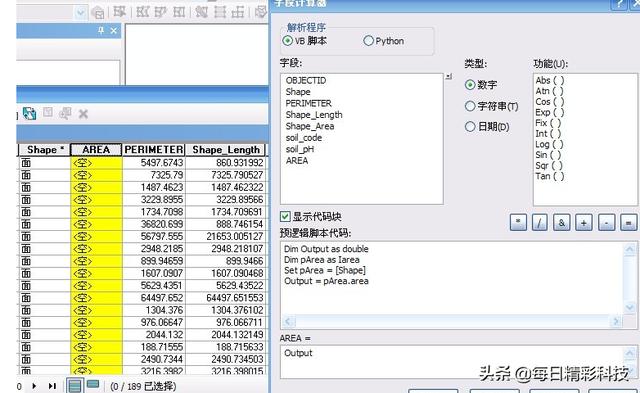Select soil_pH in fields list

point(300,149)
